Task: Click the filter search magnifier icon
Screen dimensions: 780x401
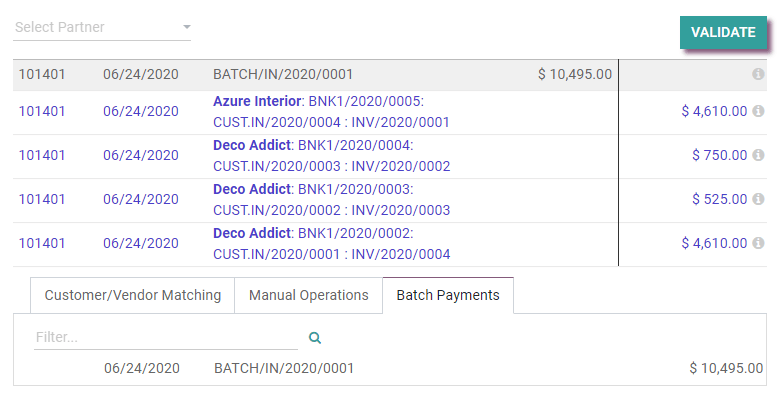Action: coord(315,338)
